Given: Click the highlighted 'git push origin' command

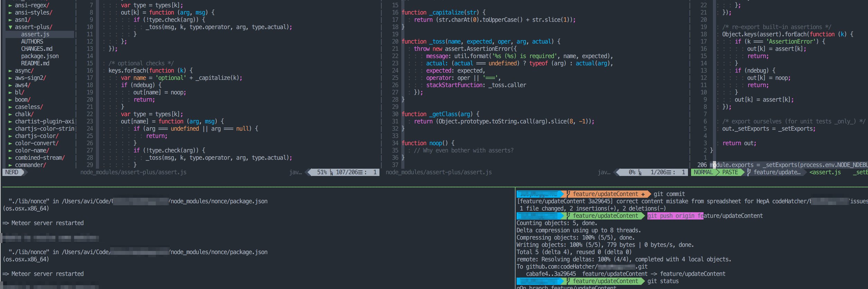Looking at the screenshot, I should tap(675, 216).
